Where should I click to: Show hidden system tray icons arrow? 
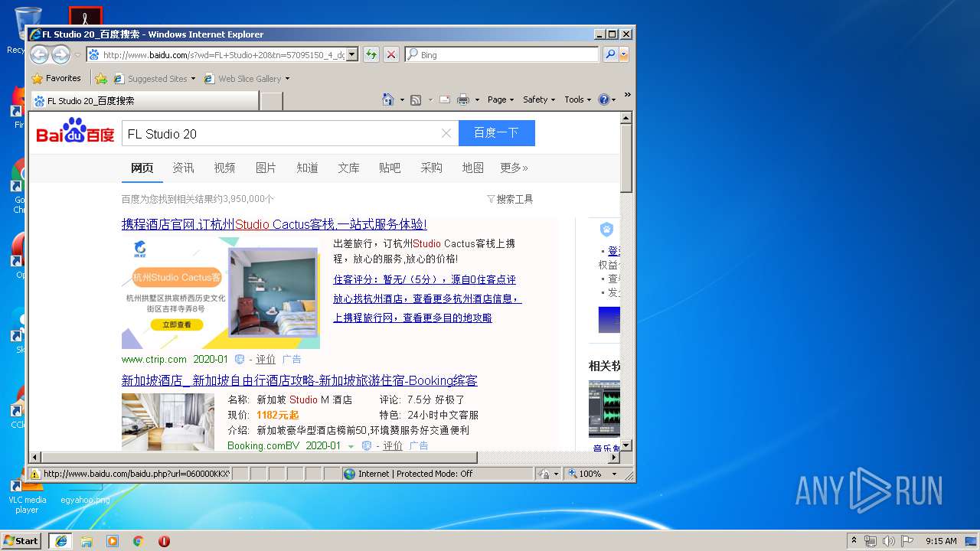tap(854, 540)
